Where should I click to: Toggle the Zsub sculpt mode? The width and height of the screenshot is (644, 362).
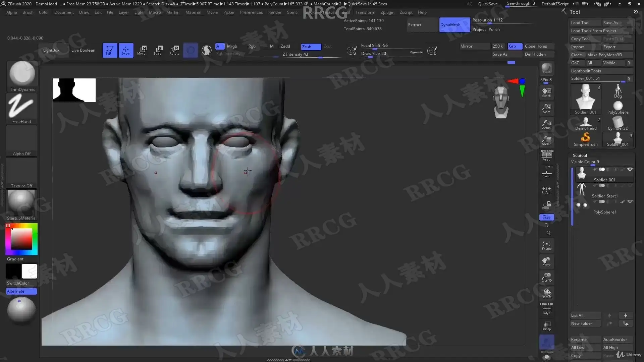pyautogui.click(x=311, y=47)
